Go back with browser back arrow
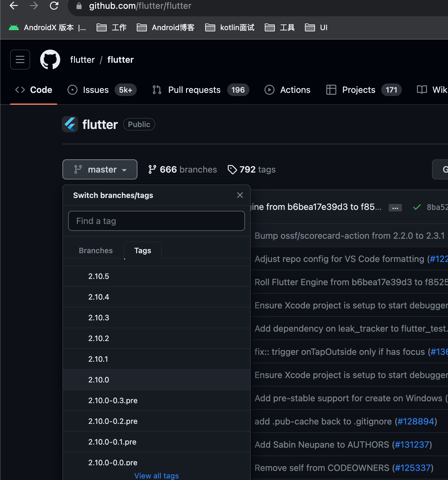 pyautogui.click(x=14, y=6)
